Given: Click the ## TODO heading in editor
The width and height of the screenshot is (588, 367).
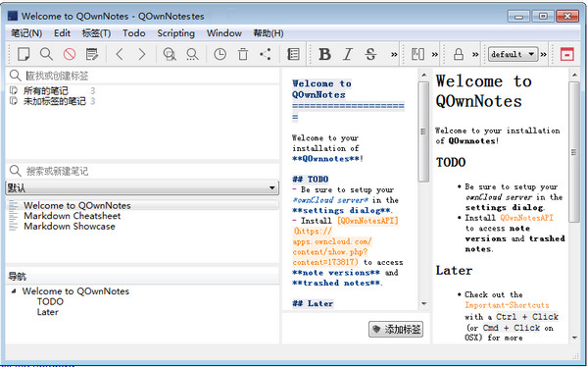Looking at the screenshot, I should tap(310, 180).
